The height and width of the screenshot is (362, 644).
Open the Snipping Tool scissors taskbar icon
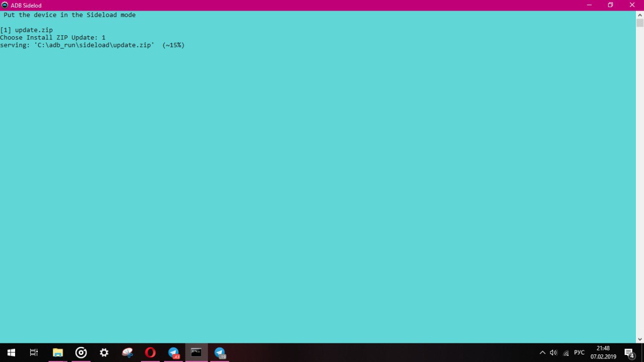[127, 352]
